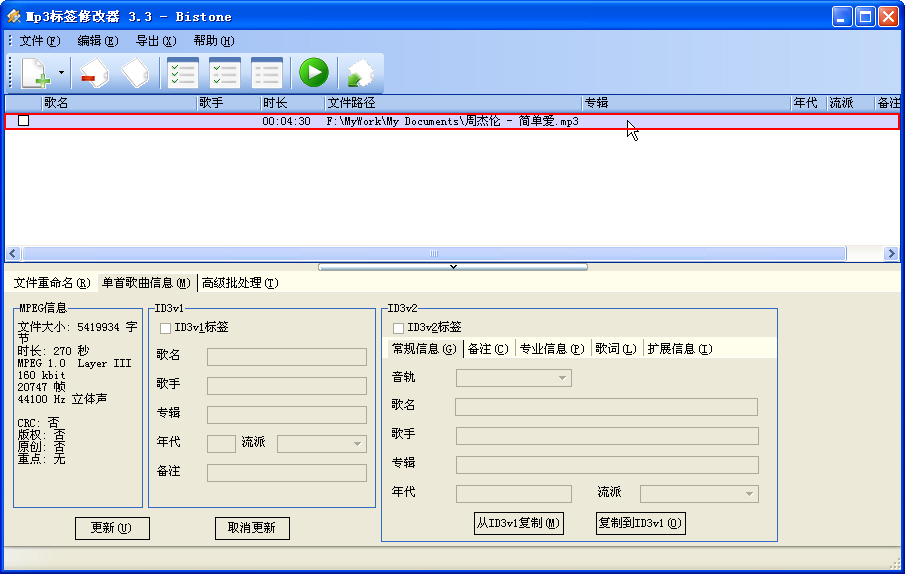Image resolution: width=905 pixels, height=574 pixels.
Task: Click the 从ID3v1复制 button
Action: click(x=518, y=523)
